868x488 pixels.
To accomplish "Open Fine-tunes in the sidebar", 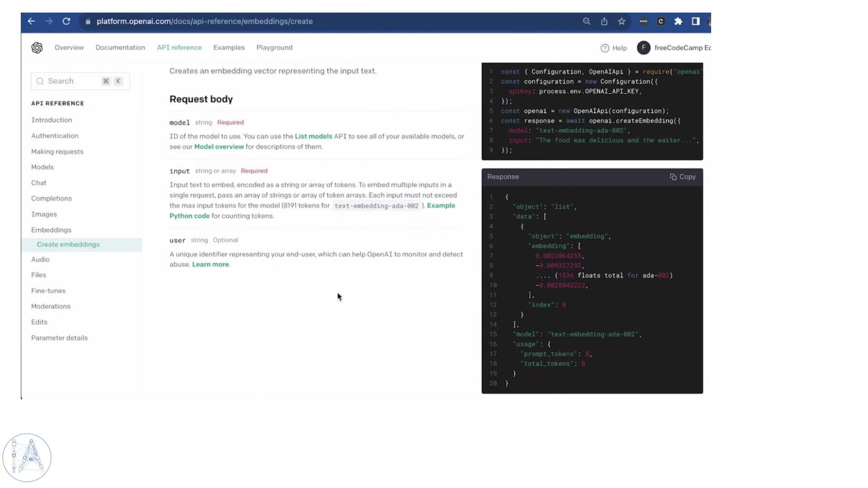I will pyautogui.click(x=48, y=291).
